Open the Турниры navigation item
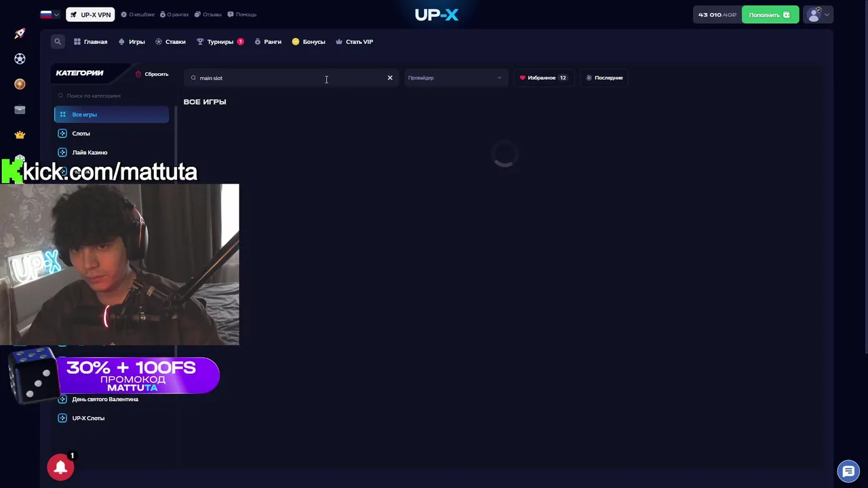 (220, 42)
